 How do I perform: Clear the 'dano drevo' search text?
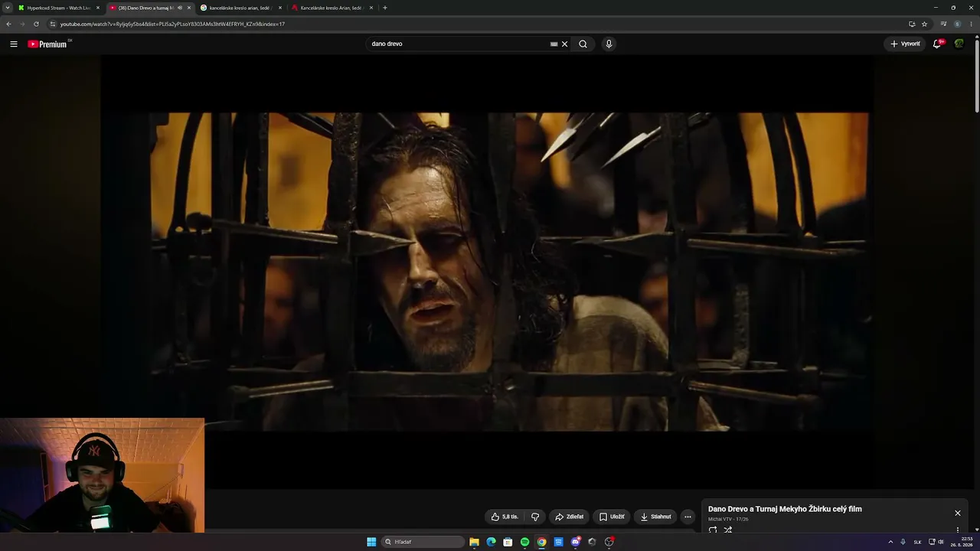point(565,44)
